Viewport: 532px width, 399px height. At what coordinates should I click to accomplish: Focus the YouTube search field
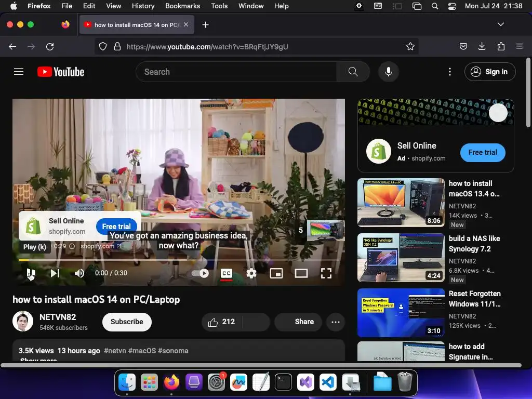coord(236,72)
